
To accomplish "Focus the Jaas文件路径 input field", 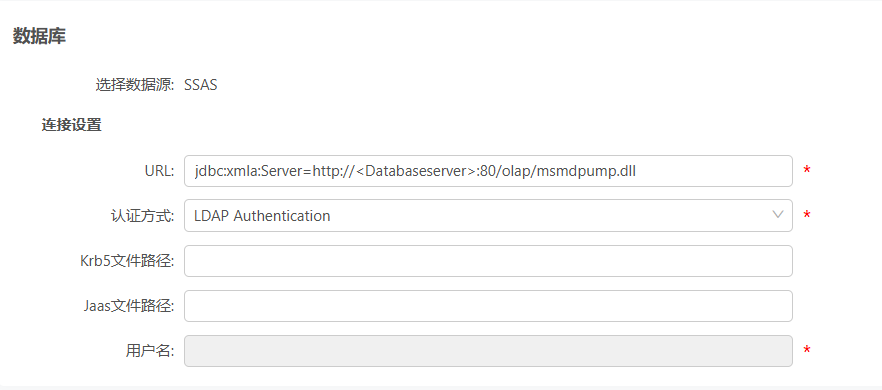I will (488, 306).
